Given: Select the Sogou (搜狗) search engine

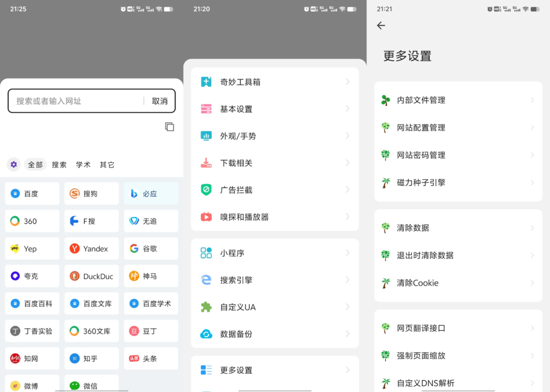Looking at the screenshot, I should click(91, 193).
